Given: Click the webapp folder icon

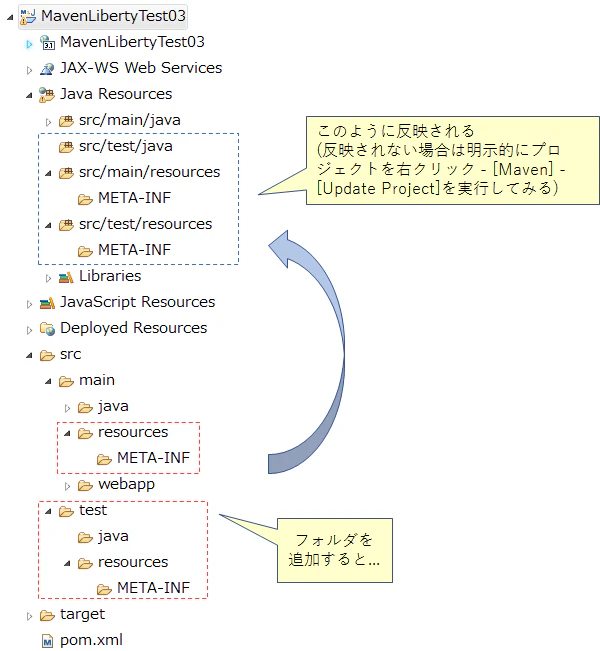Looking at the screenshot, I should pyautogui.click(x=85, y=485).
